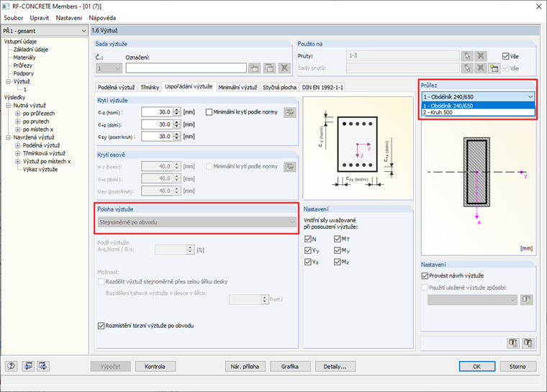Decrease c±y (postr/kruh) cover spinner

177,139
